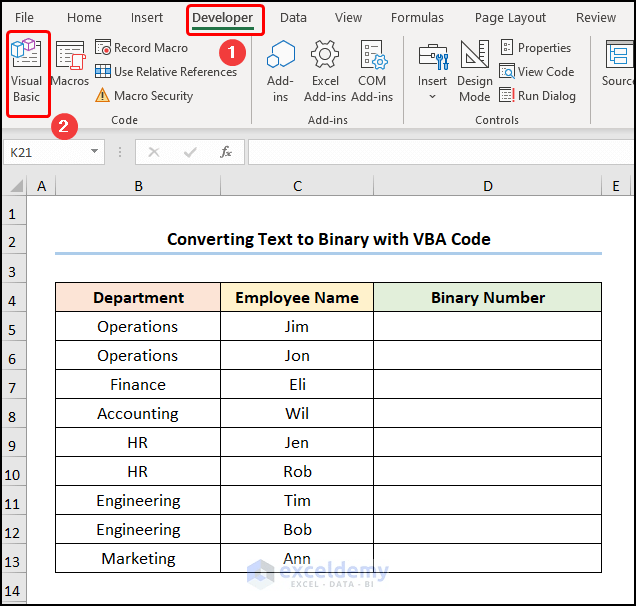This screenshot has height=606, width=636.
Task: Click into the formula bar input
Action: [x=441, y=152]
